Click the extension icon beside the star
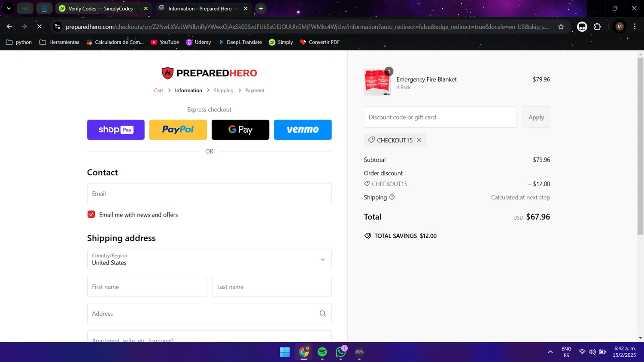 tap(582, 27)
